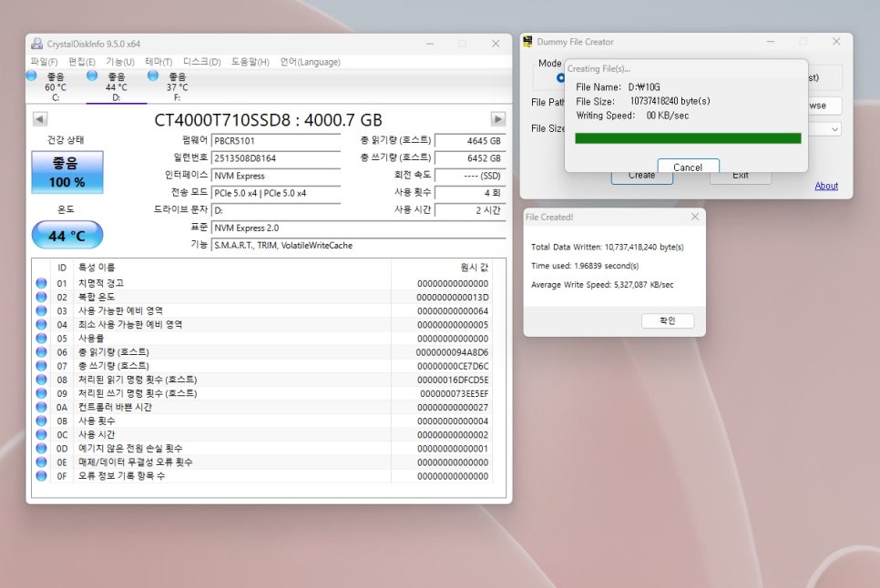
Task: Click the Browse button for File Path
Action: pos(825,105)
